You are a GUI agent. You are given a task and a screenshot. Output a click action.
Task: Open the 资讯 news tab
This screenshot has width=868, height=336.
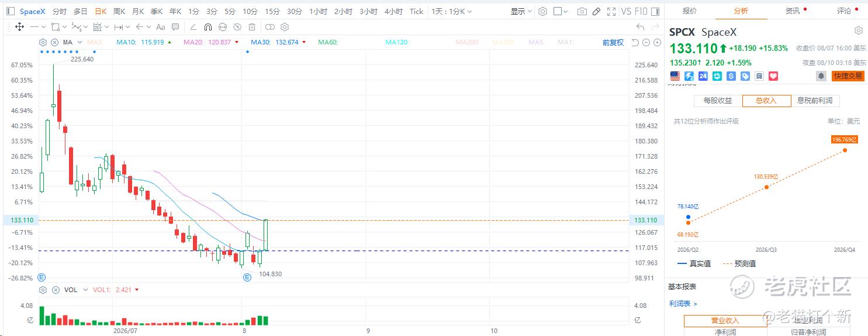pyautogui.click(x=793, y=11)
